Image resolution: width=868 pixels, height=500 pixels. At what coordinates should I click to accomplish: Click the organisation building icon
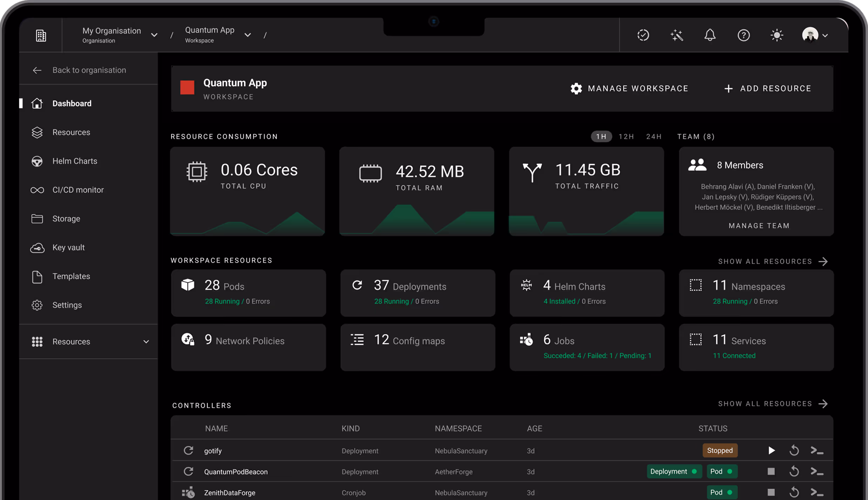41,35
